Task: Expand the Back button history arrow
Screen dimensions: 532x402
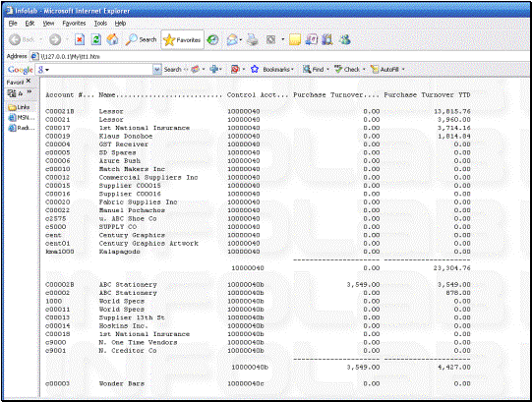Action: [41, 39]
